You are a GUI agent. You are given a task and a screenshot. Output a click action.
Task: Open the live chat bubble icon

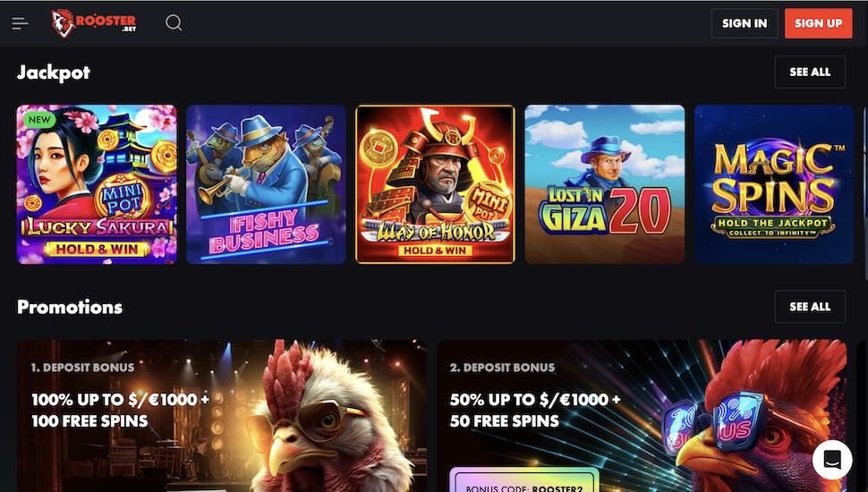pos(832,459)
